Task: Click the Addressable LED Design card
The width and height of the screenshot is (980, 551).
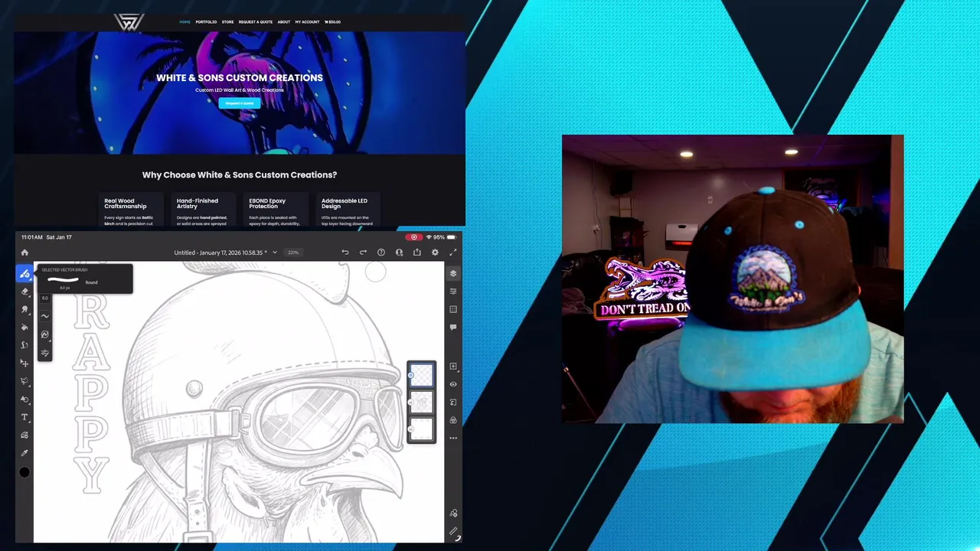Action: 347,209
